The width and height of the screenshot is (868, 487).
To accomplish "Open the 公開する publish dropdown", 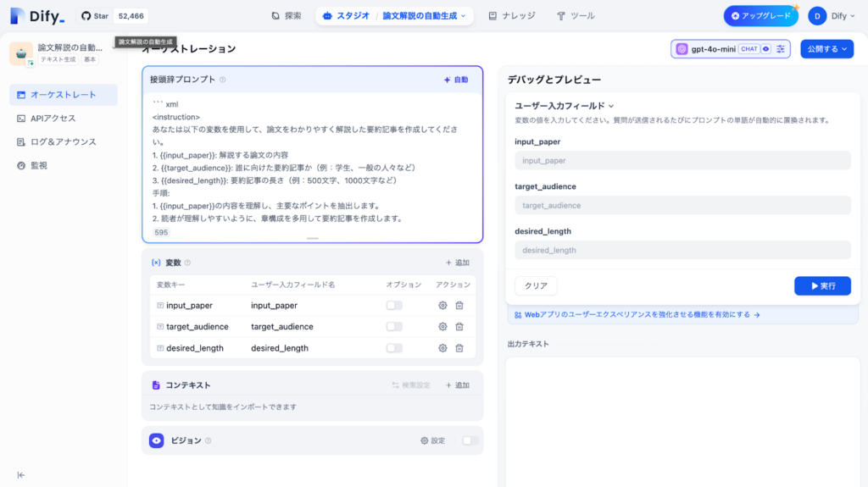I will (826, 49).
